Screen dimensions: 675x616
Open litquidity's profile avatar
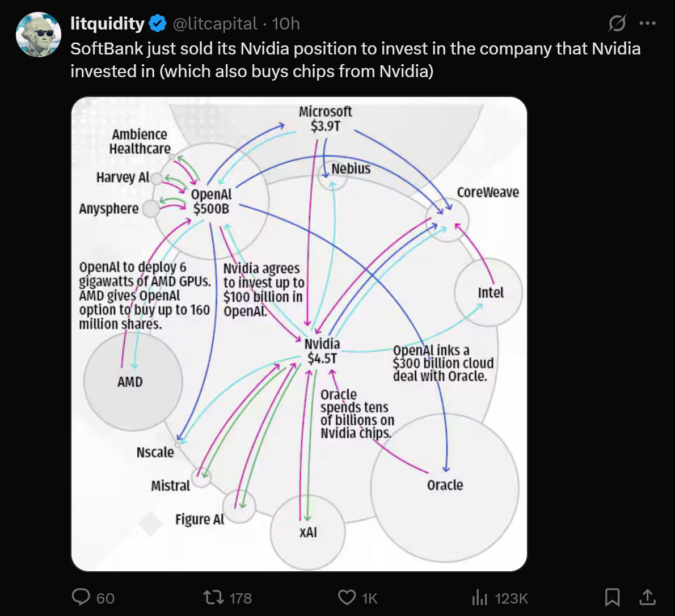(x=39, y=34)
